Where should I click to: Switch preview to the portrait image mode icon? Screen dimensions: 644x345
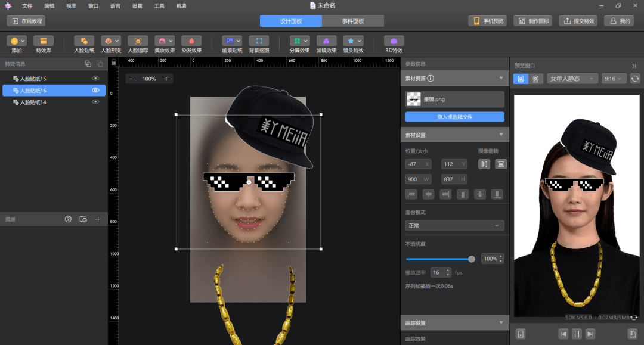[x=521, y=79]
